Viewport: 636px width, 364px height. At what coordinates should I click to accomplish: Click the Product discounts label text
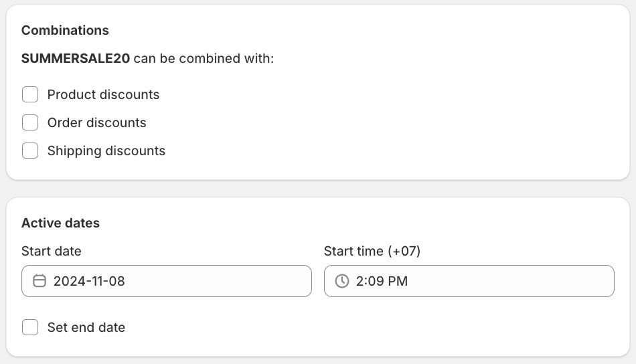(103, 94)
